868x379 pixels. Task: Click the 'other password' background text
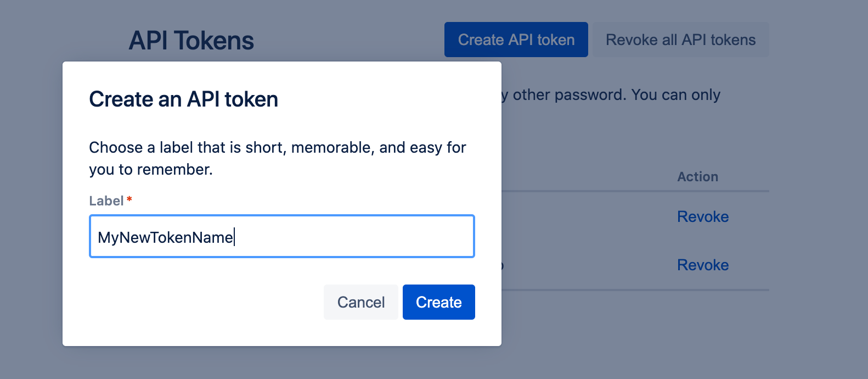(569, 95)
